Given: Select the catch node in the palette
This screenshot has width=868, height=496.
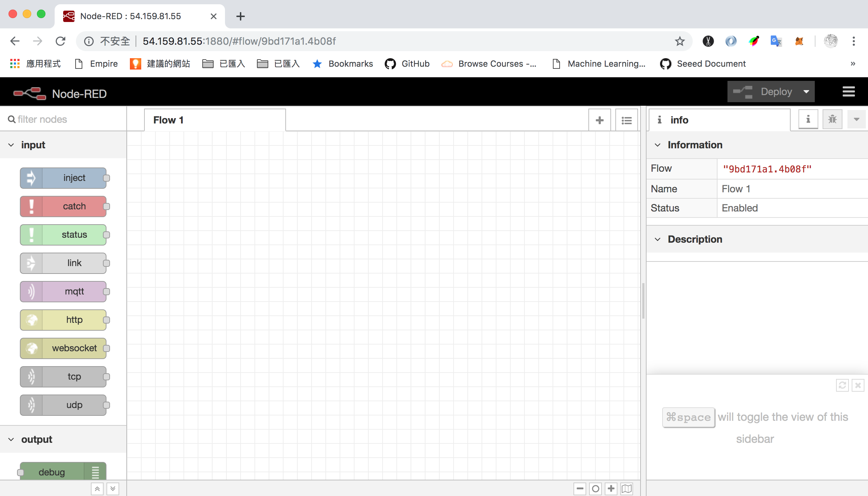Looking at the screenshot, I should pyautogui.click(x=63, y=206).
